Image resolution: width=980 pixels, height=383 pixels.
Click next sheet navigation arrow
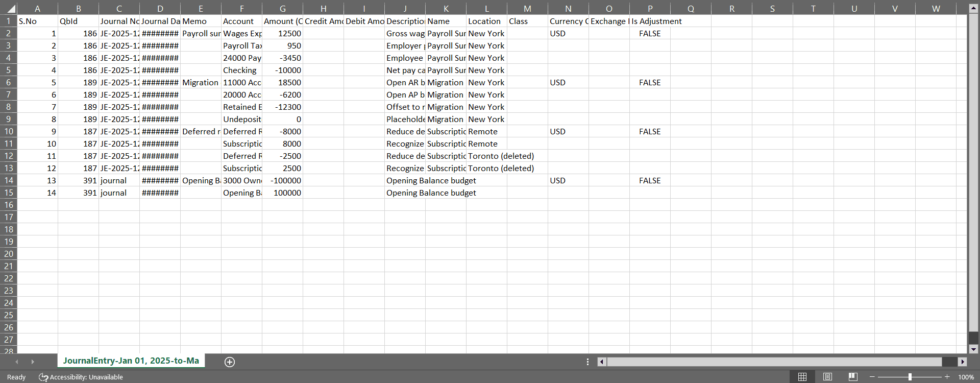point(33,362)
